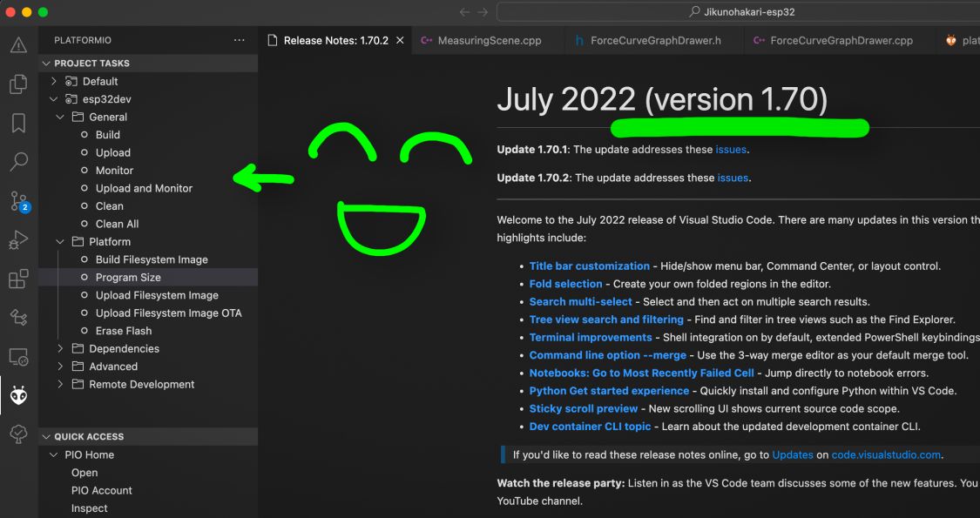This screenshot has height=518, width=980.
Task: Open the Dev container CLI topic link
Action: 590,427
